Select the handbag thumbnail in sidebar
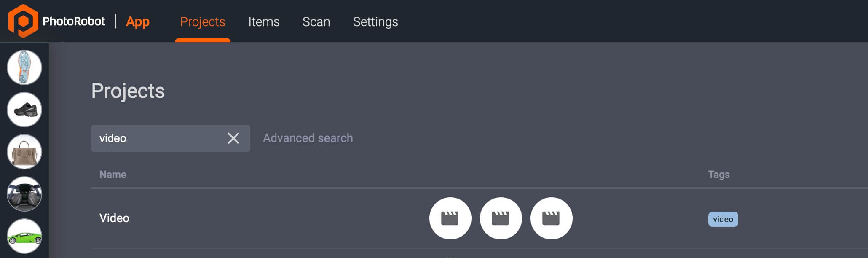Screen dimensions: 868x258 click(24, 151)
